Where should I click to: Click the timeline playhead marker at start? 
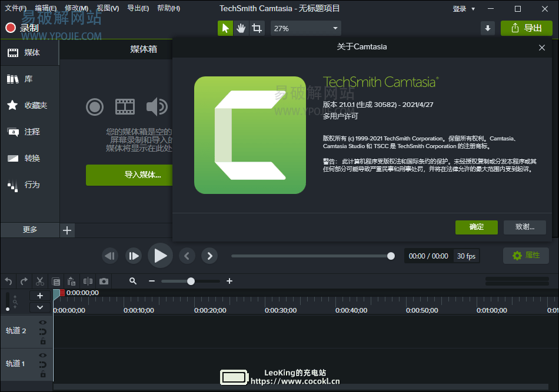point(56,294)
